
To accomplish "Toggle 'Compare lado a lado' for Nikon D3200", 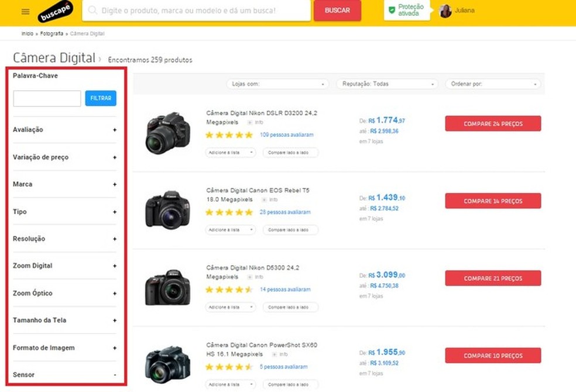I will point(290,152).
